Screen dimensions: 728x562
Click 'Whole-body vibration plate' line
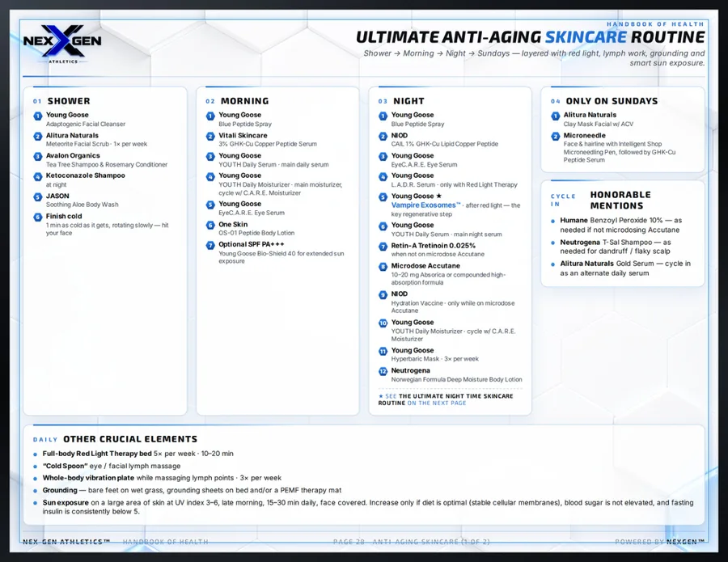(162, 478)
